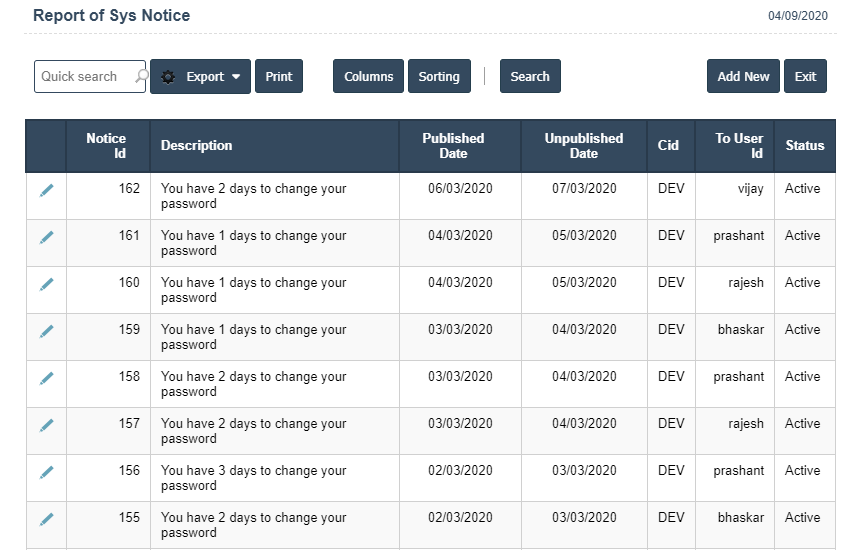Click the magnifier icon in Quick search
This screenshot has height=550, width=851.
[x=141, y=77]
